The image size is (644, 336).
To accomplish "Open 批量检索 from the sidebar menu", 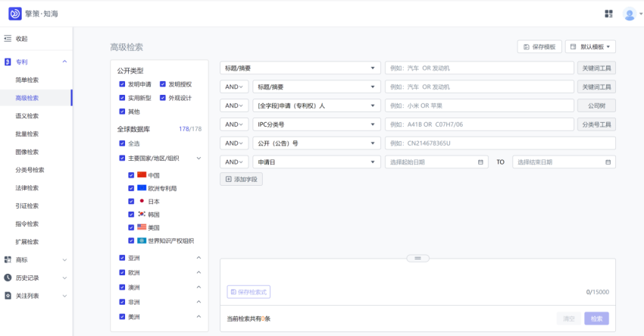I will pos(27,134).
